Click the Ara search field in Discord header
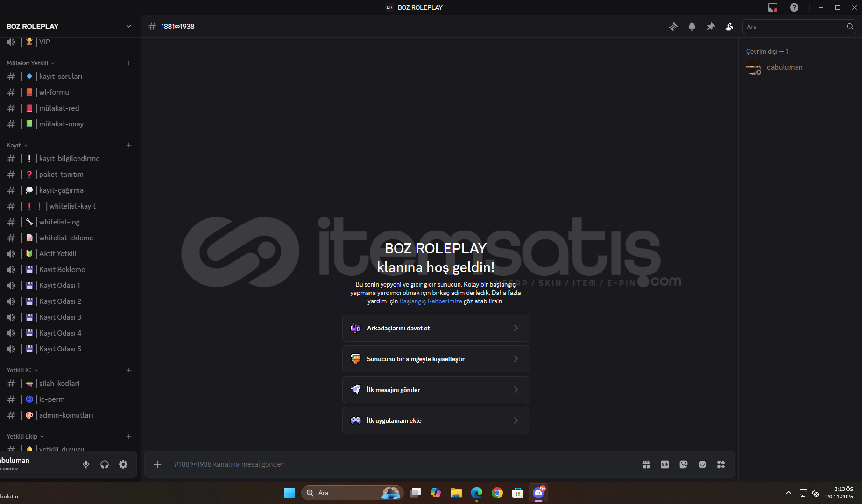 799,27
